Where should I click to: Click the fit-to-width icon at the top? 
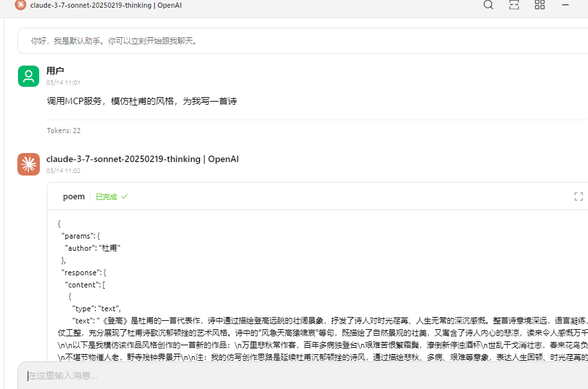(x=513, y=5)
